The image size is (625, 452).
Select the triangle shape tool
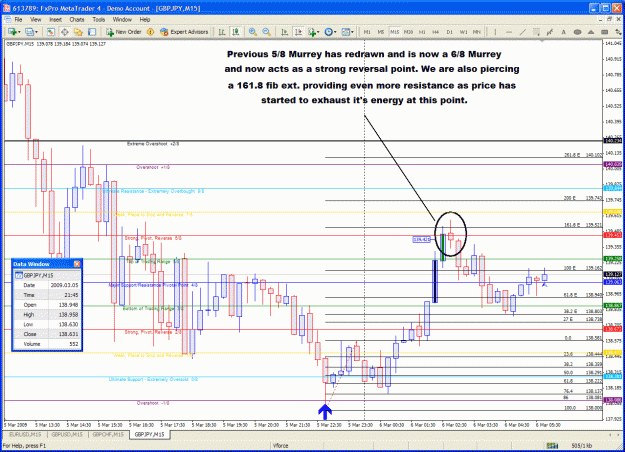[x=591, y=32]
